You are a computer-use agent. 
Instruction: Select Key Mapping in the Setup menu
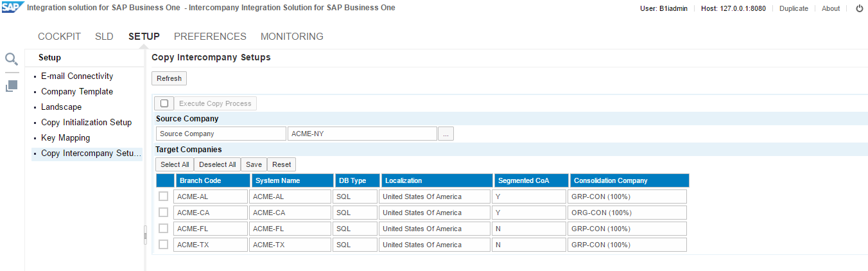click(65, 138)
